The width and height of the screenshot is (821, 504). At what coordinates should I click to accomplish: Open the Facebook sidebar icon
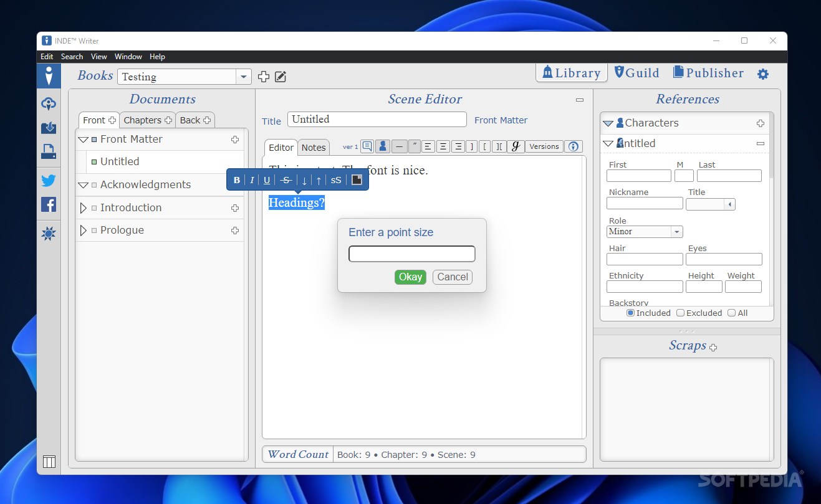point(49,204)
